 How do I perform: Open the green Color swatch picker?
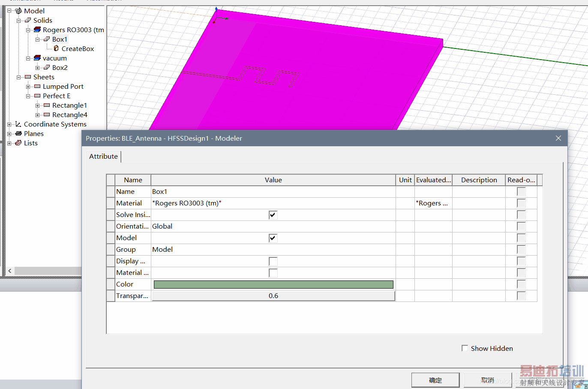(x=273, y=284)
